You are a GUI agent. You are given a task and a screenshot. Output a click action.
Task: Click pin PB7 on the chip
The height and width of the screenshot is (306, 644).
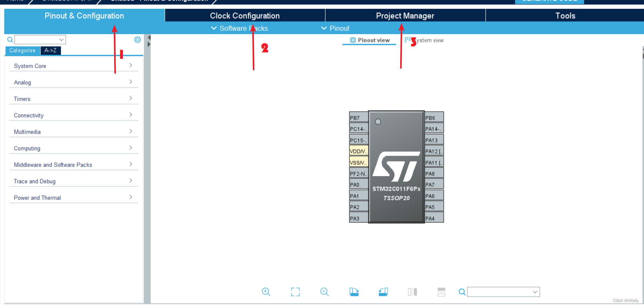(x=359, y=117)
